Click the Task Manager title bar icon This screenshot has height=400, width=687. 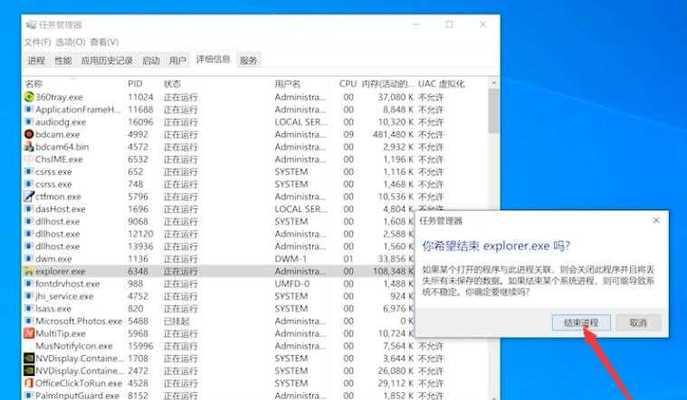coord(31,25)
